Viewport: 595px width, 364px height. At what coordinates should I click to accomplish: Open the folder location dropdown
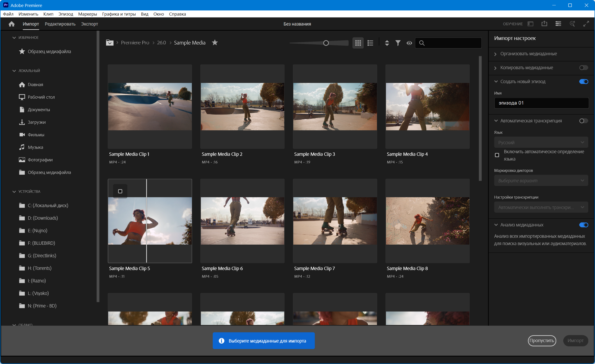[110, 43]
